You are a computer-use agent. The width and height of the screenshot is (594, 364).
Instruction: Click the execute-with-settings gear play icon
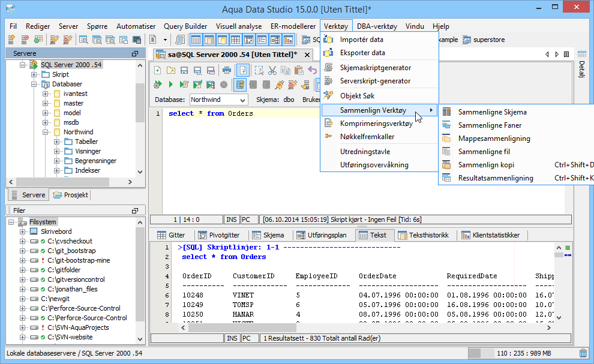(x=158, y=85)
